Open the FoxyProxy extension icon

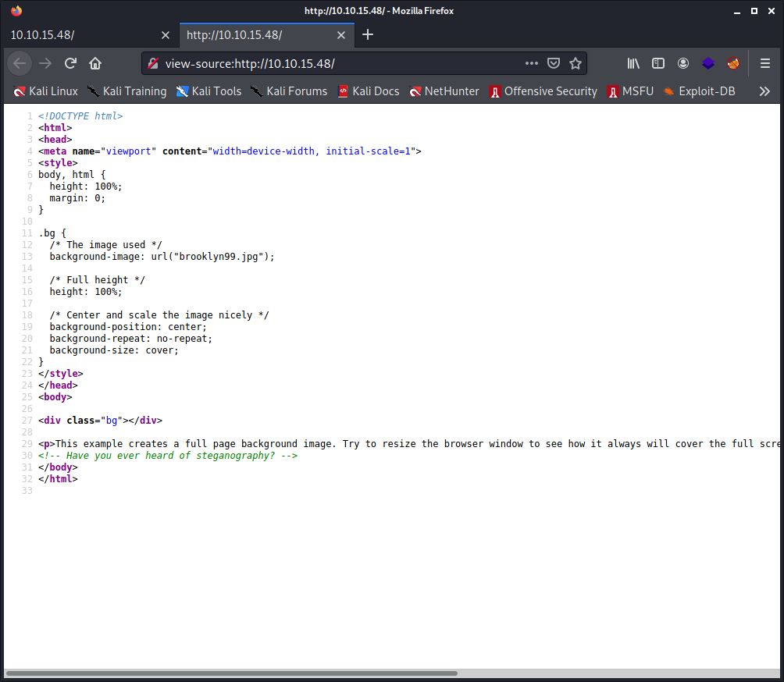pyautogui.click(x=733, y=63)
